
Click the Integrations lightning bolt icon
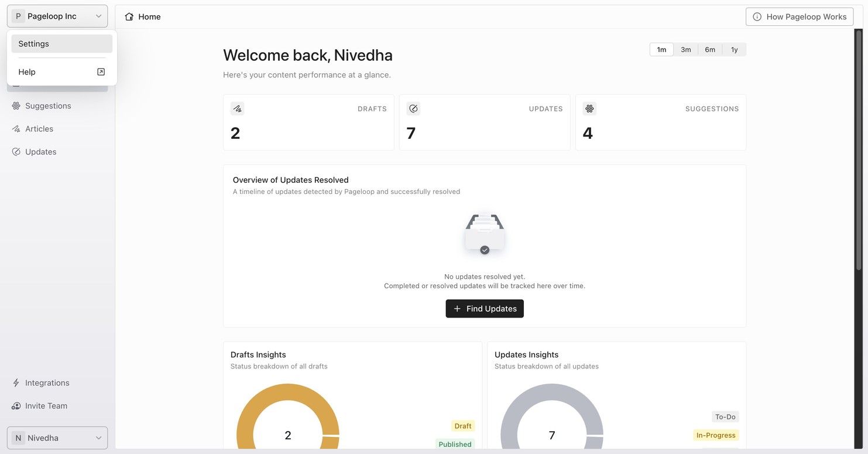point(16,383)
